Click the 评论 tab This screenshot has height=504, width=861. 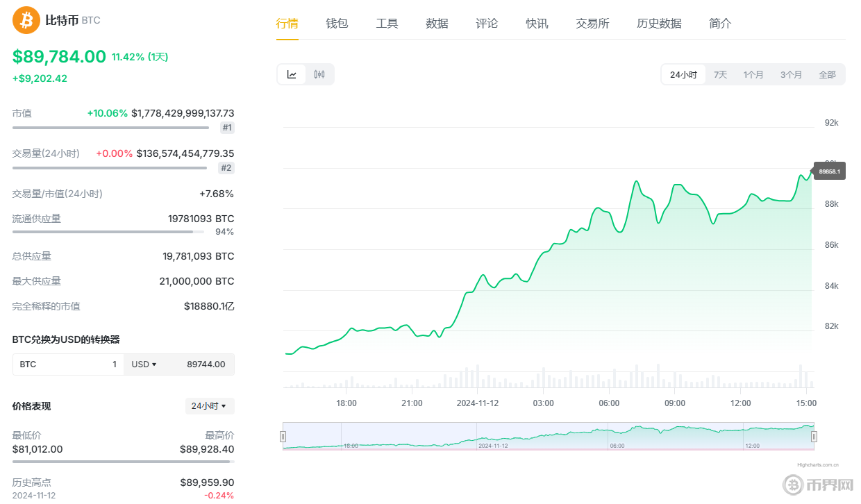click(x=487, y=23)
